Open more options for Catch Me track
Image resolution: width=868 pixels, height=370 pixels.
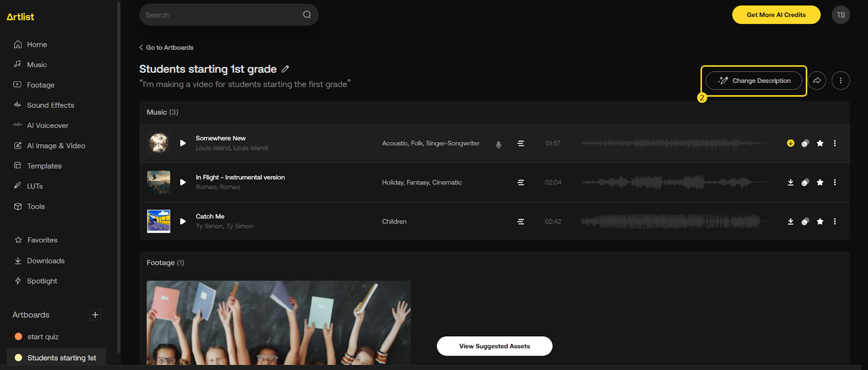pos(834,221)
